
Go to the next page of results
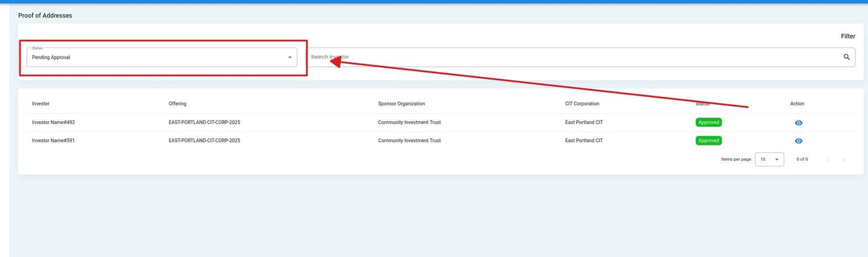tap(844, 160)
